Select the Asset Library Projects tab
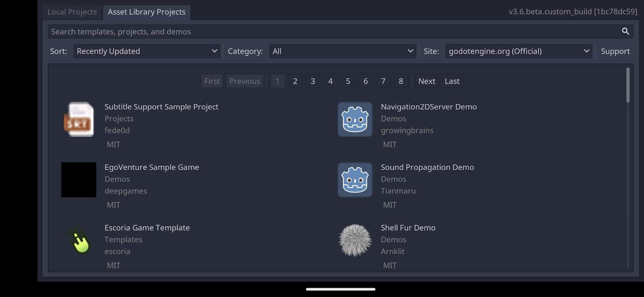The width and height of the screenshot is (644, 297). coord(146,12)
